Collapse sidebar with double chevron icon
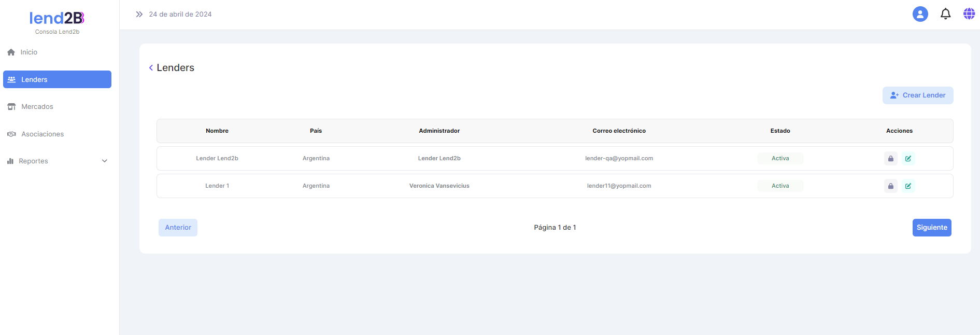The width and height of the screenshot is (980, 335). pos(139,15)
